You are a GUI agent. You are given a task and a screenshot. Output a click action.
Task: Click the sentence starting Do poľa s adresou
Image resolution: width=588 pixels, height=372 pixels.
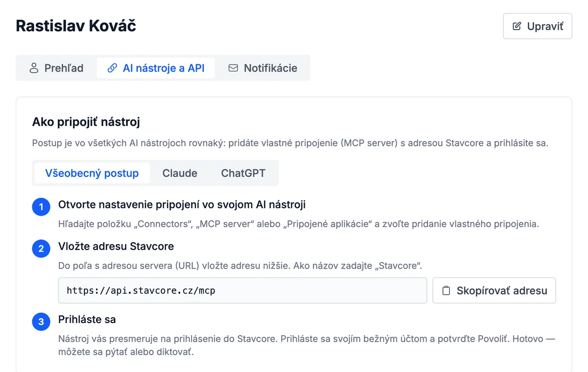click(x=240, y=267)
